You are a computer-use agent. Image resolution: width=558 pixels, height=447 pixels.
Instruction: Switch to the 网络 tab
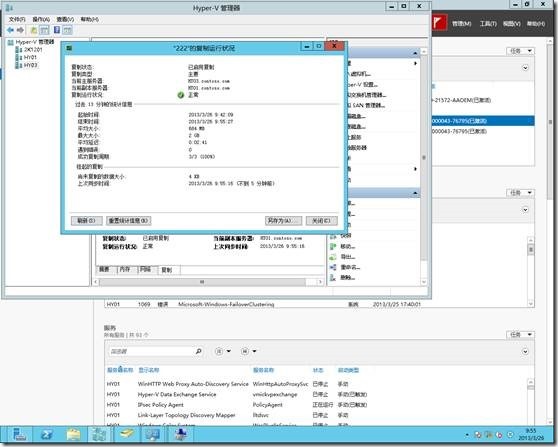click(145, 269)
